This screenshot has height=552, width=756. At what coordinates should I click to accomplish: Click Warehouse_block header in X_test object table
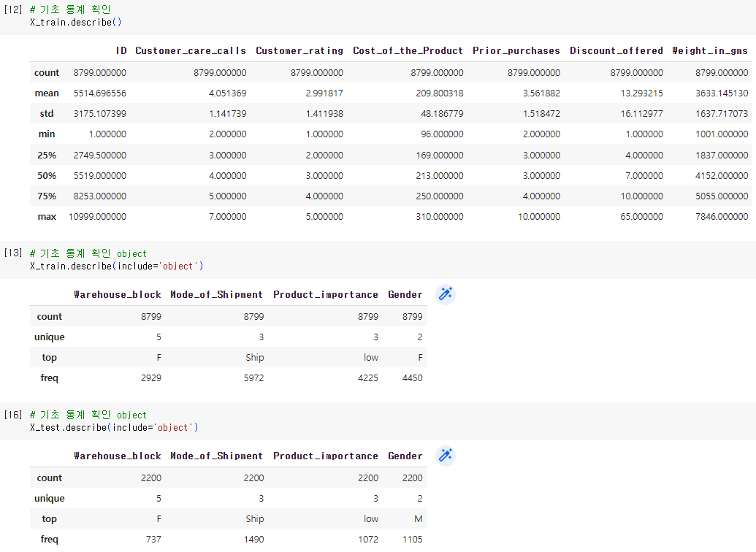pos(118,456)
